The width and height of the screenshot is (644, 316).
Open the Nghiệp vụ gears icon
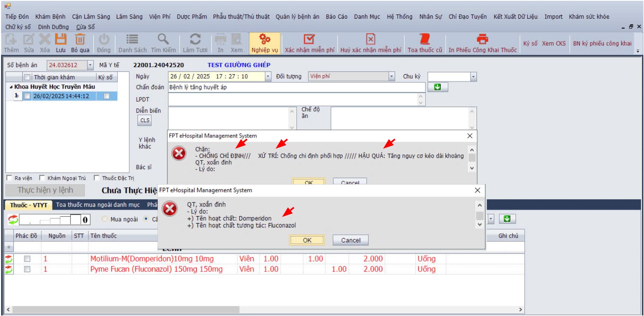265,39
